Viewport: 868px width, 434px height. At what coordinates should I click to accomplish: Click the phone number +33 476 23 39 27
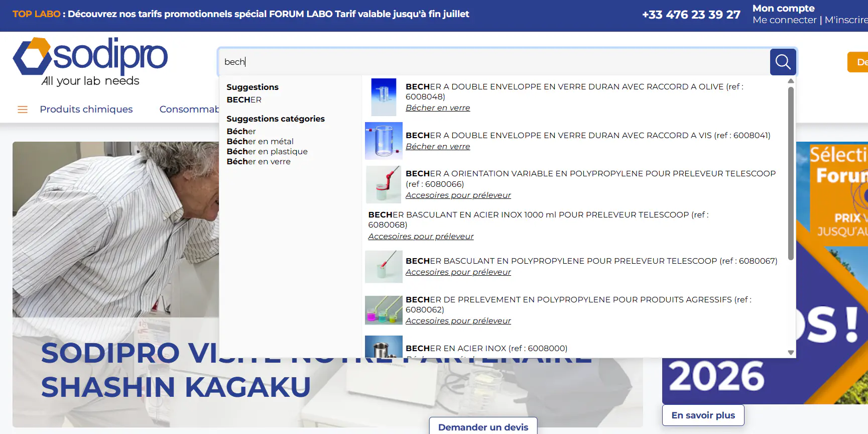coord(691,15)
